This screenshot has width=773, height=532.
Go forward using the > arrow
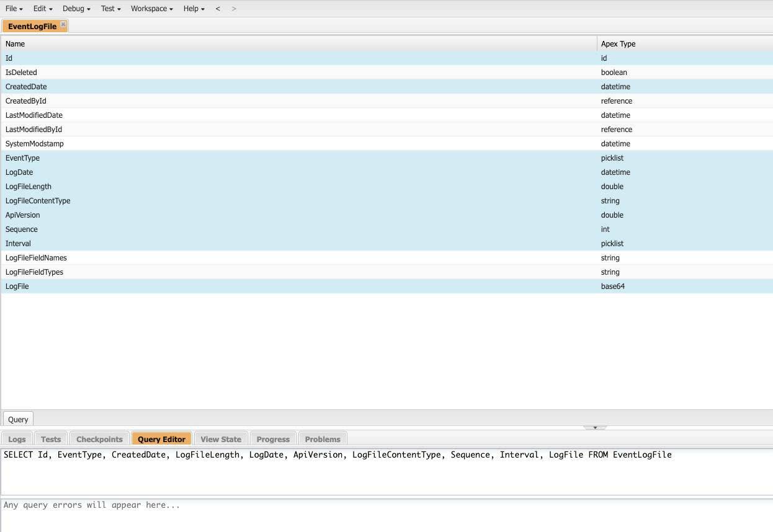(234, 9)
